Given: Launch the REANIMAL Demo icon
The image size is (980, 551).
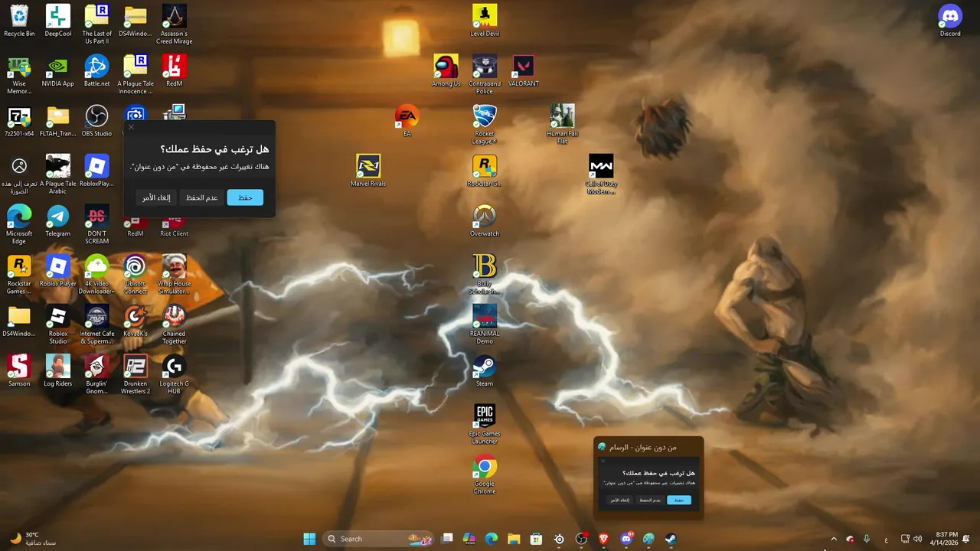Looking at the screenshot, I should pyautogui.click(x=485, y=324).
